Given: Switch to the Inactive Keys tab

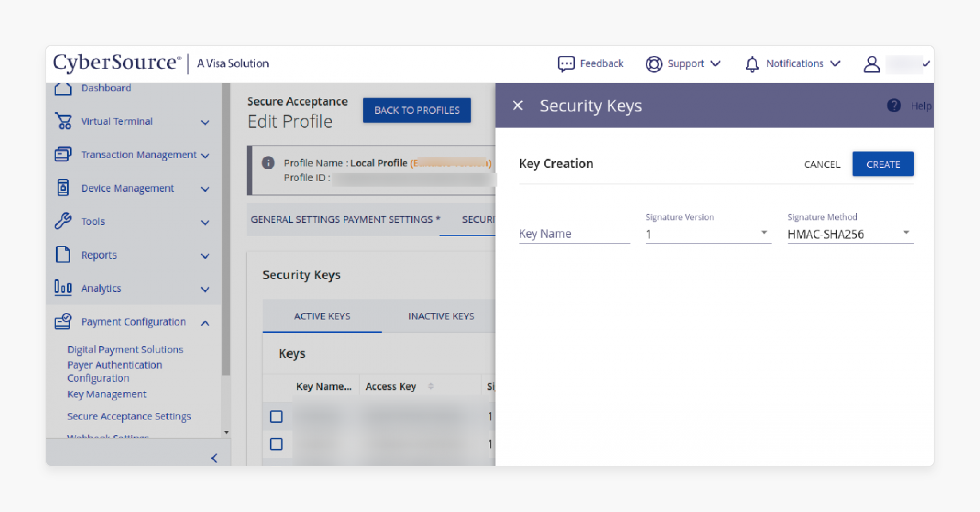Looking at the screenshot, I should [441, 316].
